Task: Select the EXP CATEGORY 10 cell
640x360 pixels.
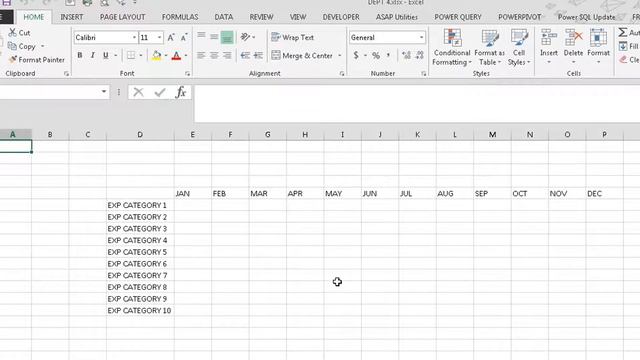Action: point(140,311)
